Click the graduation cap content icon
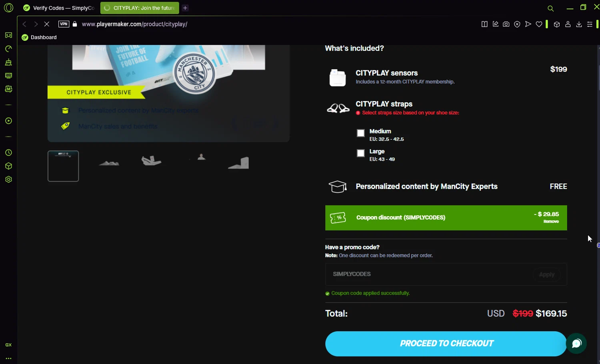The image size is (600, 364). pyautogui.click(x=338, y=187)
